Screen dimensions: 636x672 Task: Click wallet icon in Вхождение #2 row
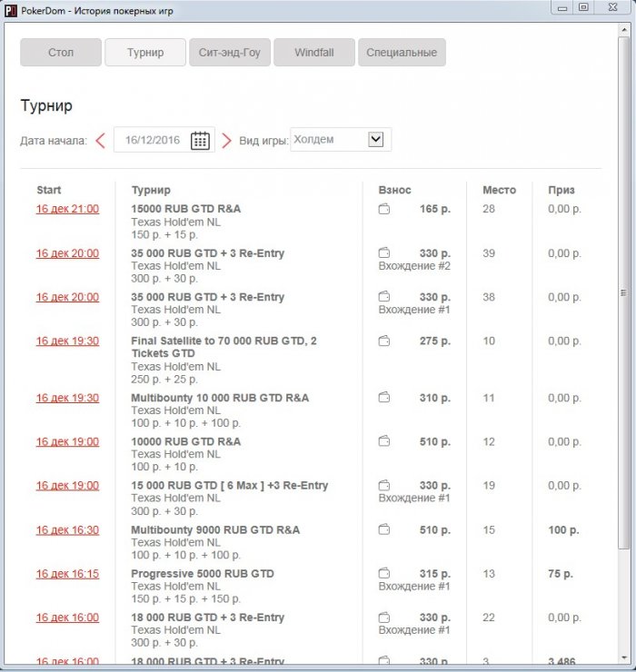coord(384,252)
